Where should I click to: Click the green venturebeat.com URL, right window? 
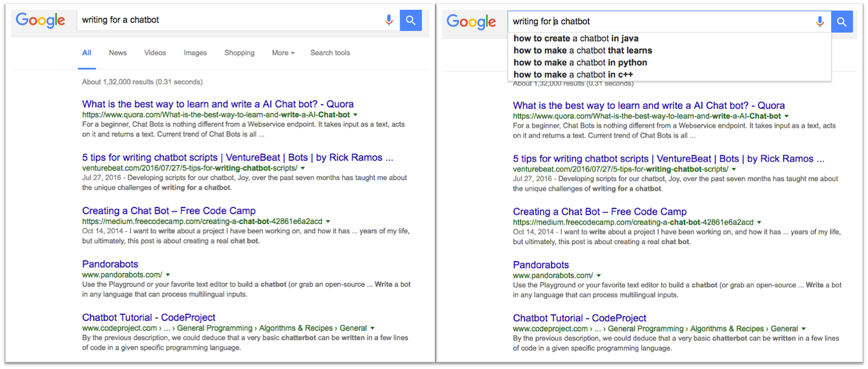point(621,169)
